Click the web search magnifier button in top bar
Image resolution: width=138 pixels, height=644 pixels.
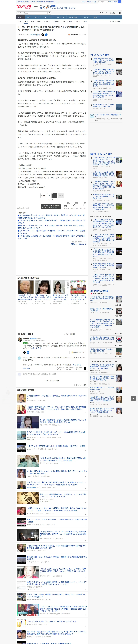click(x=120, y=2)
